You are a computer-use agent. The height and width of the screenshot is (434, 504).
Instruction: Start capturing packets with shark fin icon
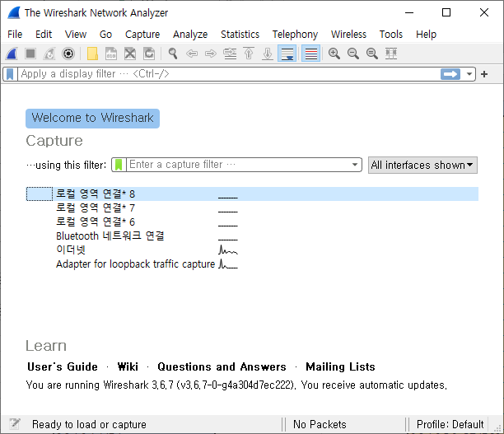(x=12, y=54)
